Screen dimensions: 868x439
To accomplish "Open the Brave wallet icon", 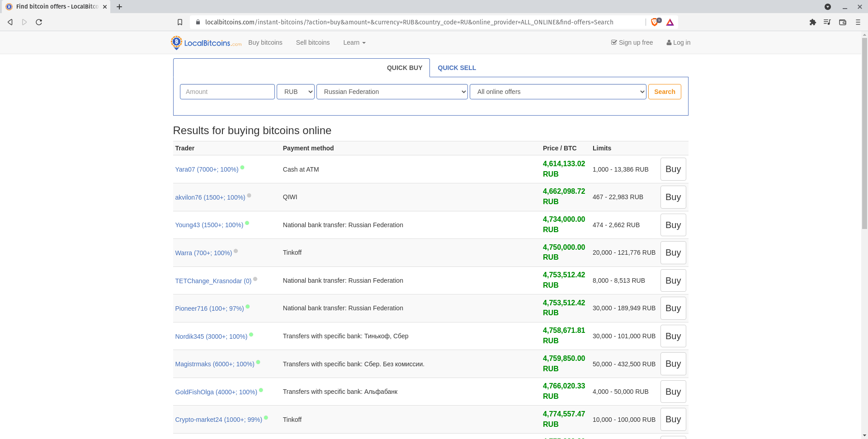I will [843, 22].
